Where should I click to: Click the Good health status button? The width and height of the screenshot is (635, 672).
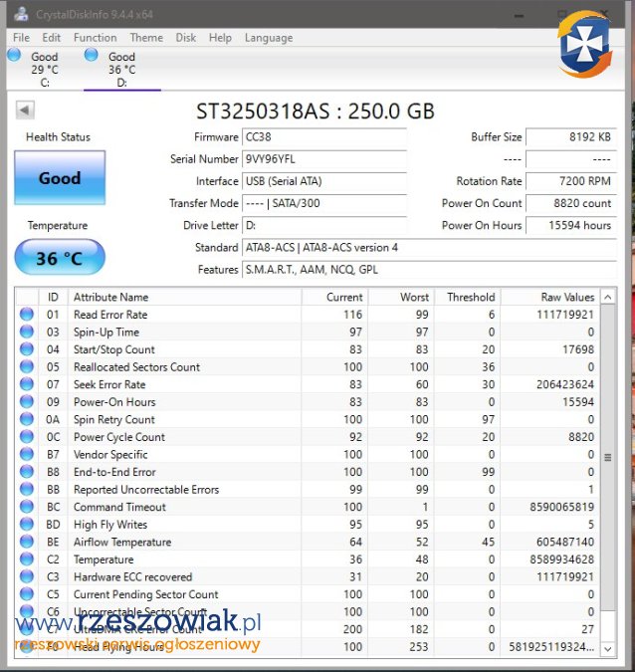[x=60, y=178]
